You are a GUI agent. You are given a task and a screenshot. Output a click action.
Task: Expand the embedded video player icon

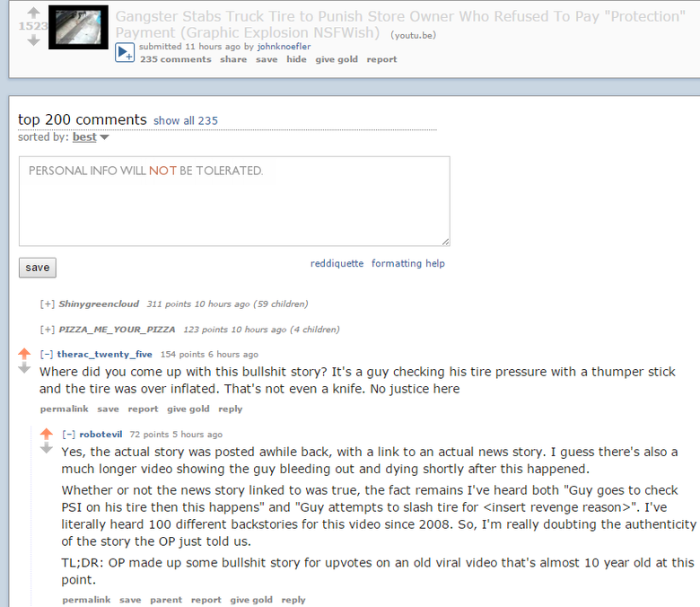click(125, 53)
